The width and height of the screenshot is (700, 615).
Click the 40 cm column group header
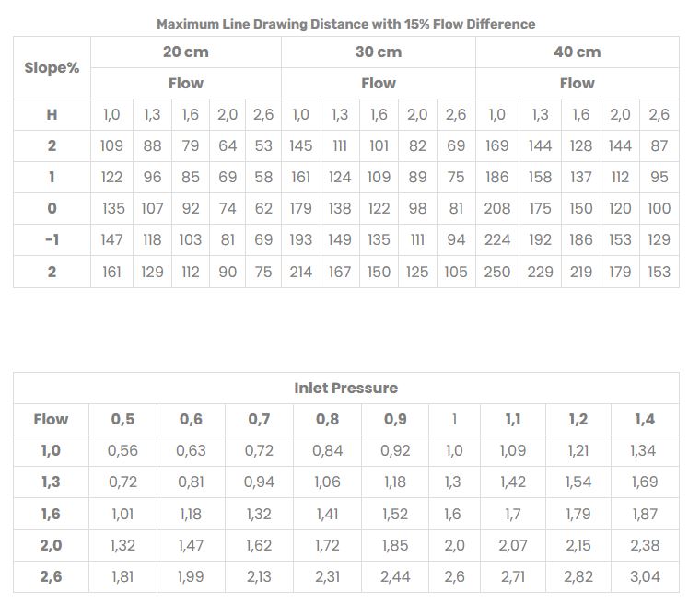tap(577, 52)
